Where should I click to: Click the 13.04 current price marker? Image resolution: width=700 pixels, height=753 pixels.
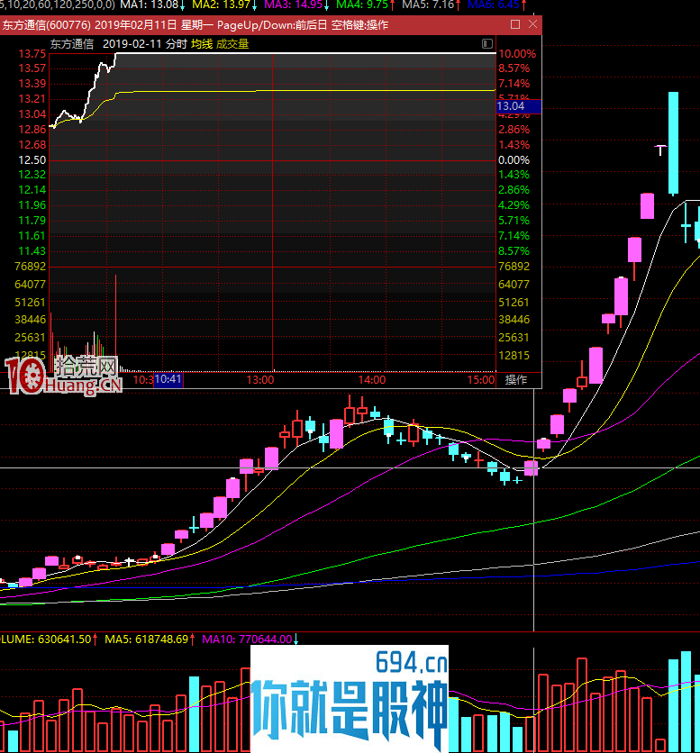(518, 106)
